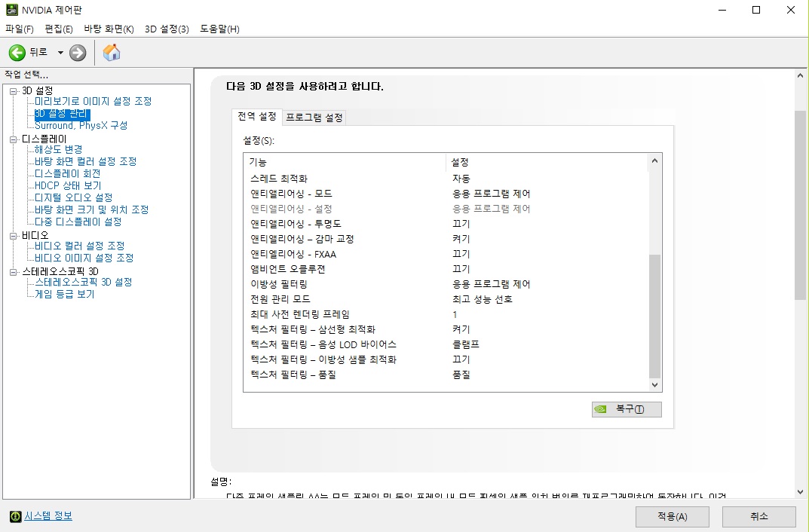Click the 설정 column header
809x532 pixels.
click(x=547, y=162)
